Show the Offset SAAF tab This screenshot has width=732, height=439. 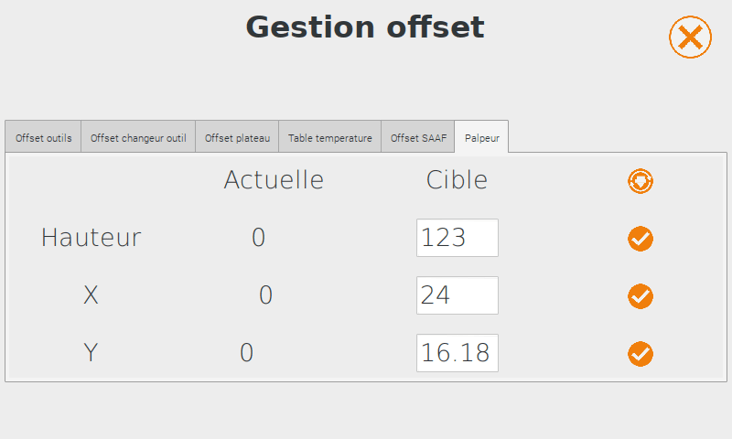click(x=418, y=138)
